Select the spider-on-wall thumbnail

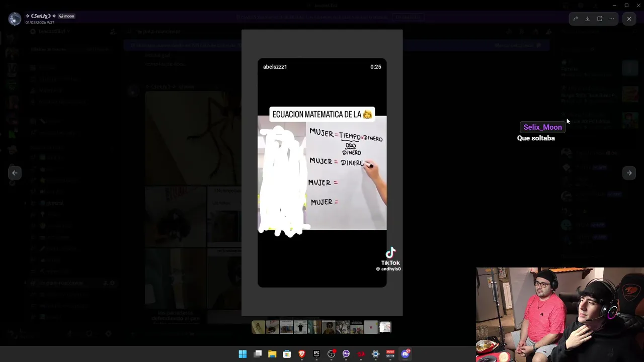tap(258, 328)
